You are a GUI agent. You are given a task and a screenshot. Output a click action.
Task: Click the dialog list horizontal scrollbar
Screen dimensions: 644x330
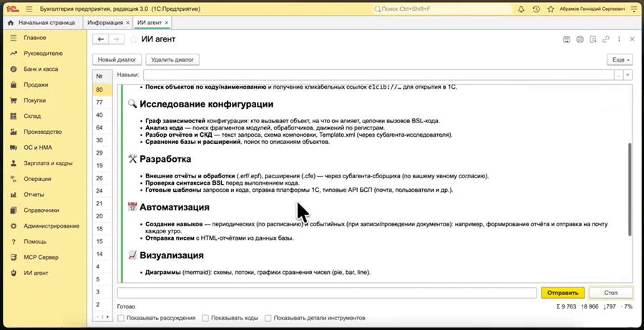coord(102,317)
